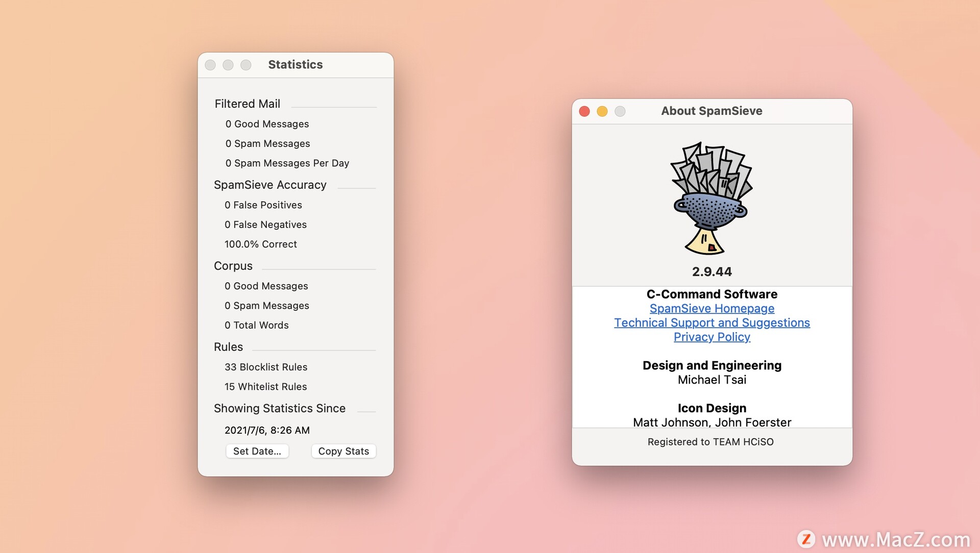
Task: Open the SpamSieve Homepage link
Action: pos(712,309)
